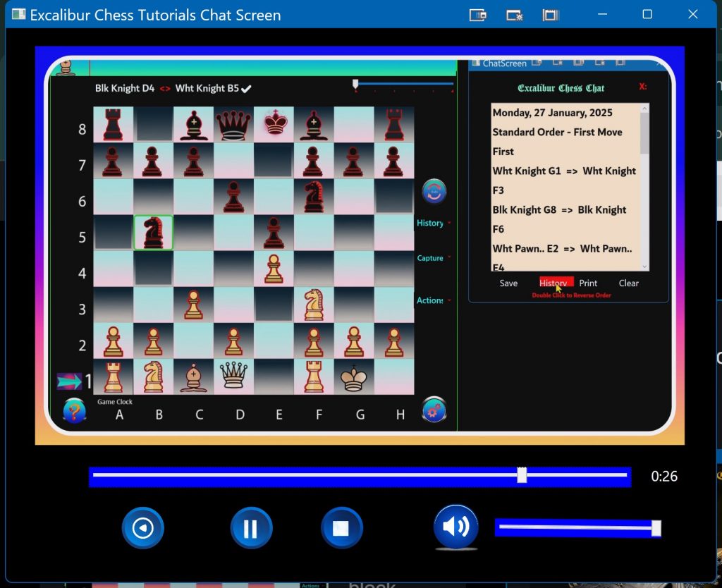This screenshot has width=722, height=588.
Task: Click the circular undo/refresh icon
Action: click(434, 192)
